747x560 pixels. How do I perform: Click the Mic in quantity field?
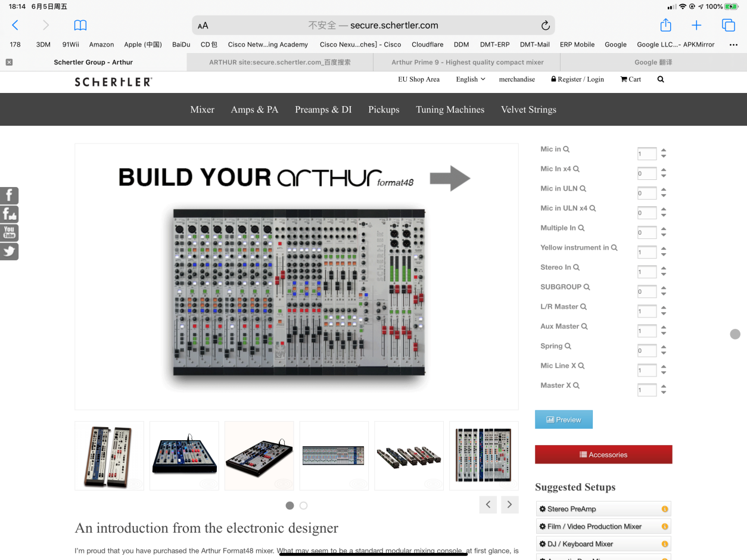click(x=647, y=154)
